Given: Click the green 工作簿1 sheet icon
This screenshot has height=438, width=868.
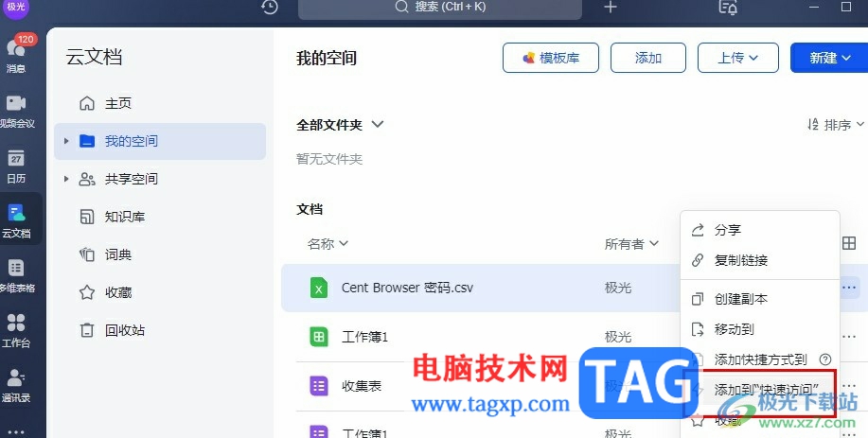Looking at the screenshot, I should click(x=318, y=337).
